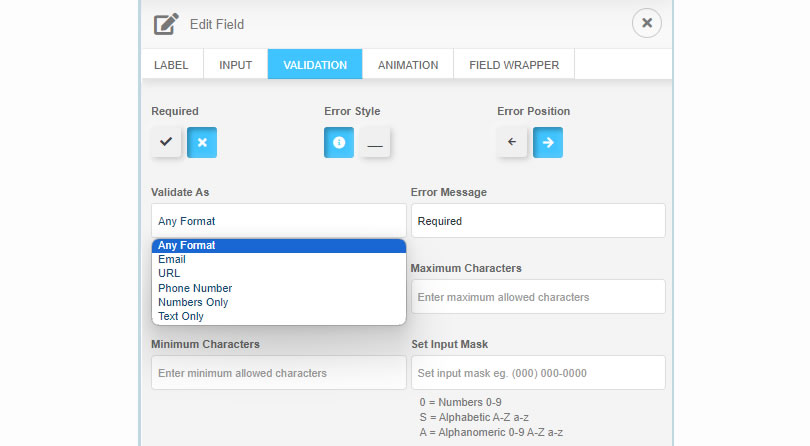Select Text Only validation option
The height and width of the screenshot is (446, 810).
[279, 316]
